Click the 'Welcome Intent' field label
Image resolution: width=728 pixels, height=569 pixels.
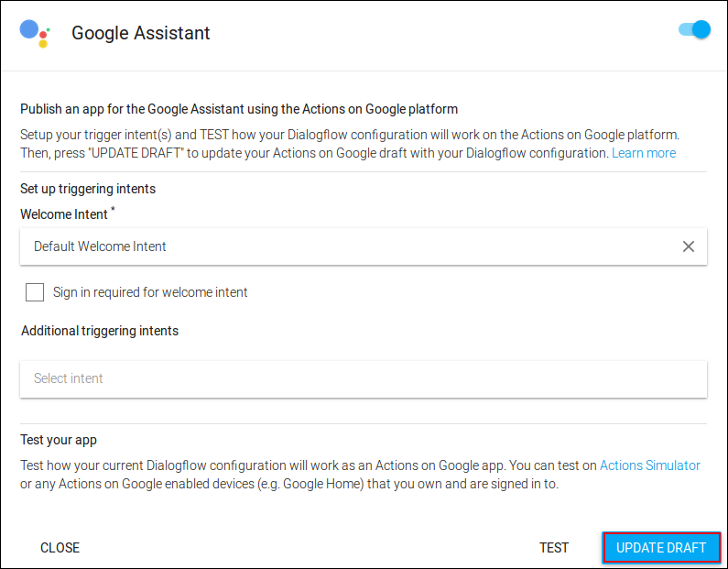64,214
